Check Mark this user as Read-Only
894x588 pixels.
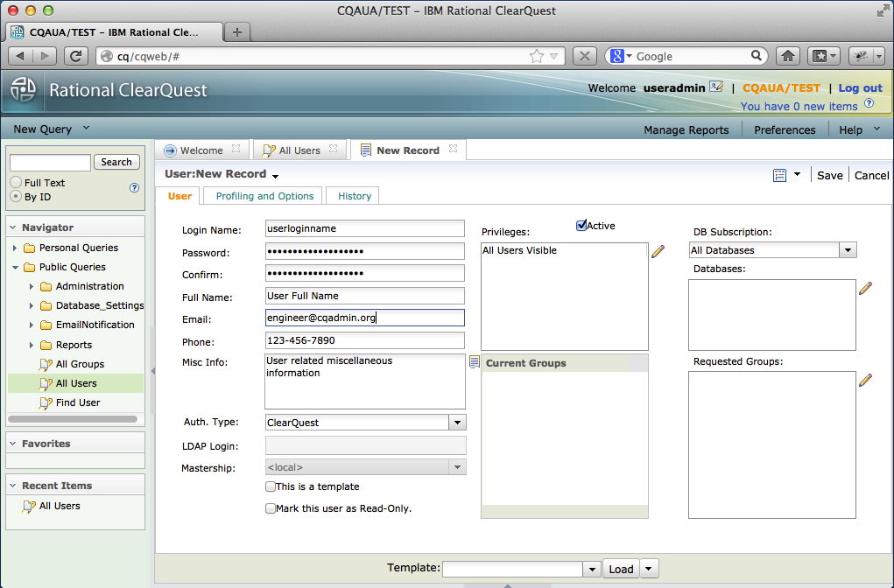coord(271,508)
